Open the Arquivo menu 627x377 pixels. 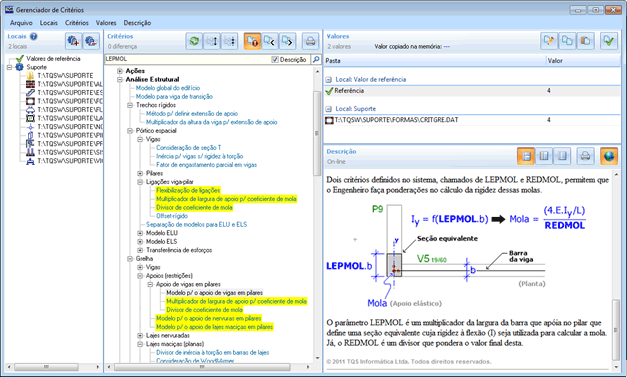21,23
